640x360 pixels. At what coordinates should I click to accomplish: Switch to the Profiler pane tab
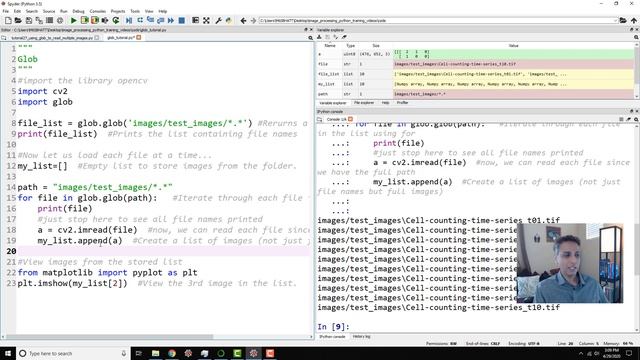tap(402, 103)
